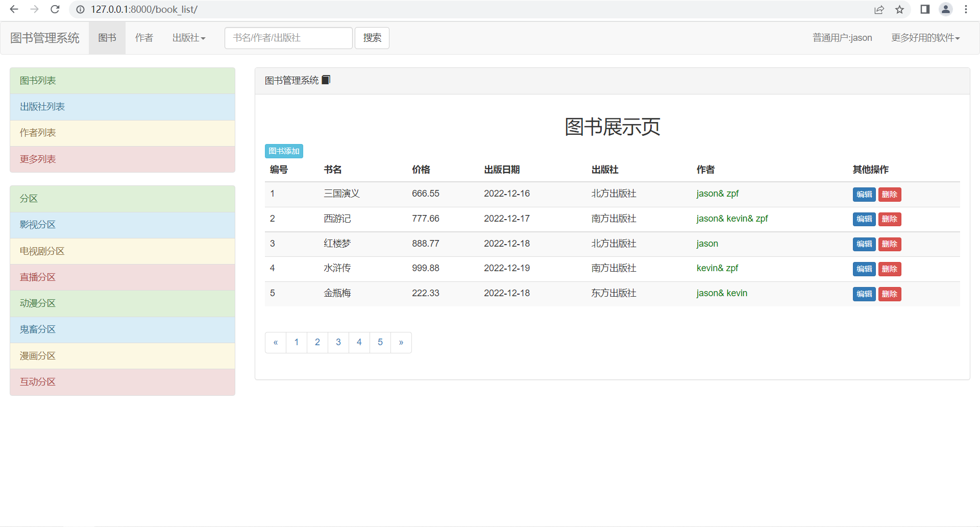980x527 pixels.
Task: Open 作者列表 in the sidebar
Action: (122, 133)
